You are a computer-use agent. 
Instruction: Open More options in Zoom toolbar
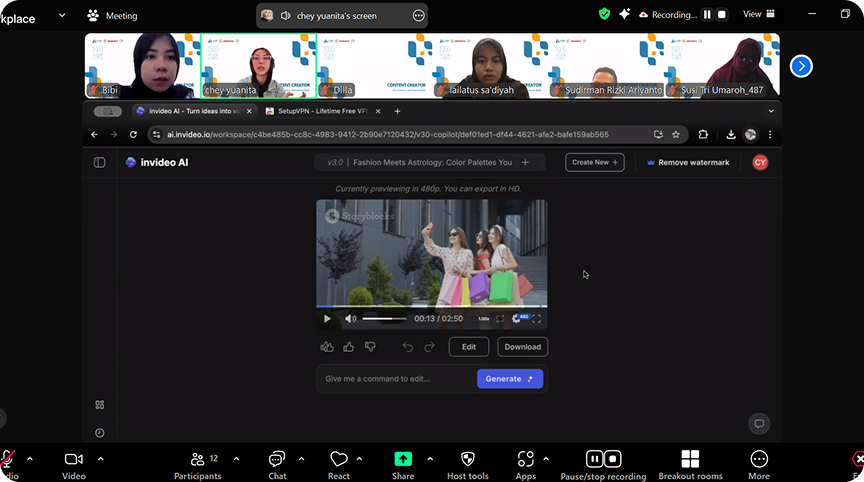pos(759,465)
